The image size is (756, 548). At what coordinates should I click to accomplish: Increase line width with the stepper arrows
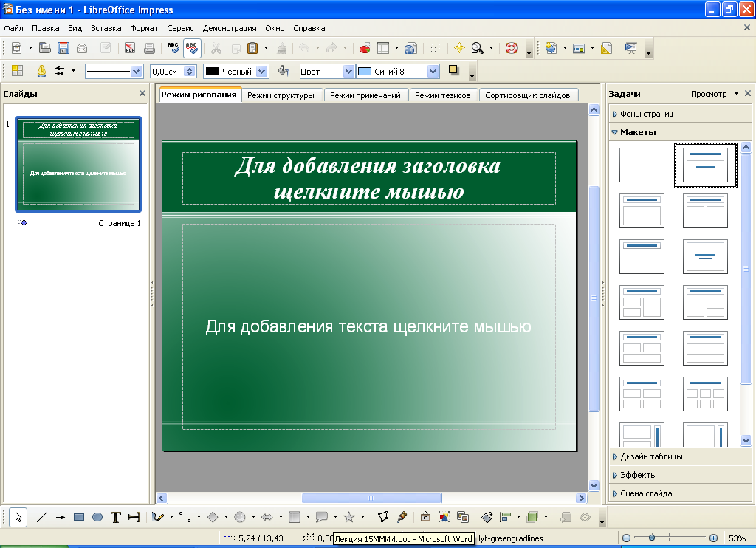coord(190,69)
